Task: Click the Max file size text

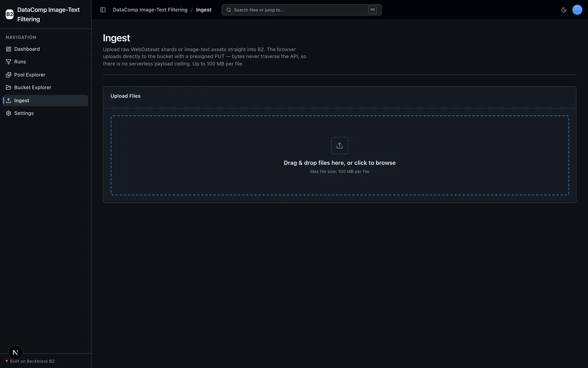Action: pos(340,171)
